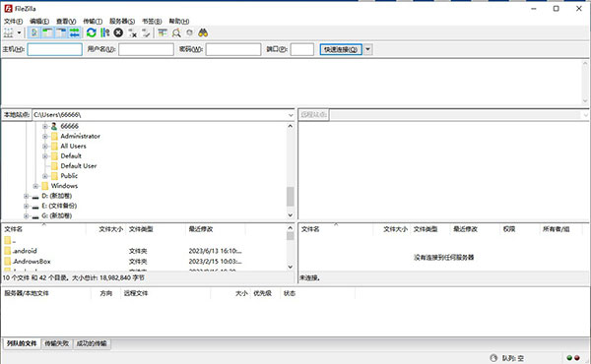
Task: Click the local tree vertical scrollbar thumb
Action: pos(291,197)
